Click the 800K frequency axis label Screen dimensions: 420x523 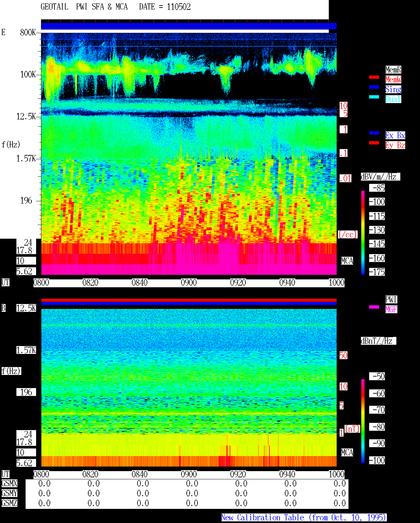pyautogui.click(x=28, y=33)
